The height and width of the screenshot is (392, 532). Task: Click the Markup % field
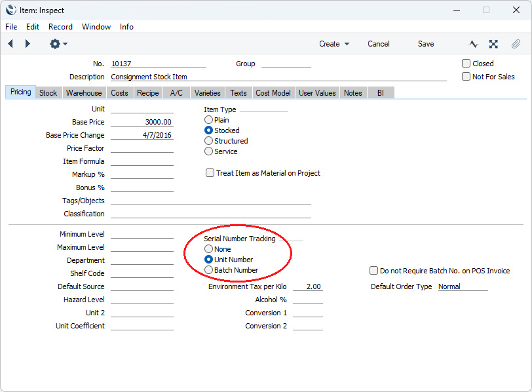(x=142, y=174)
